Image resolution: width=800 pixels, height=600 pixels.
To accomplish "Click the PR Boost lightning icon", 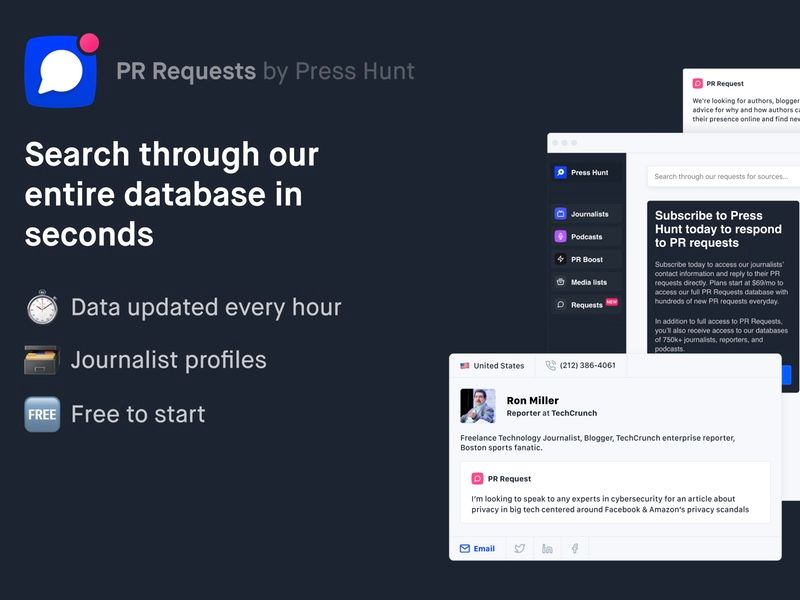I will coord(560,260).
